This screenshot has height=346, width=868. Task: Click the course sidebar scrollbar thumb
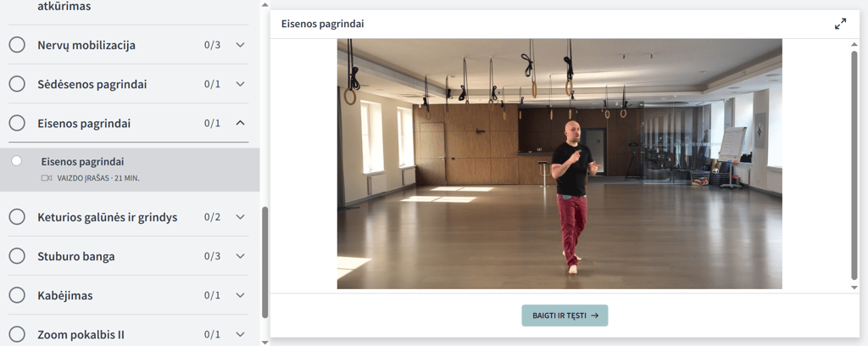264,262
